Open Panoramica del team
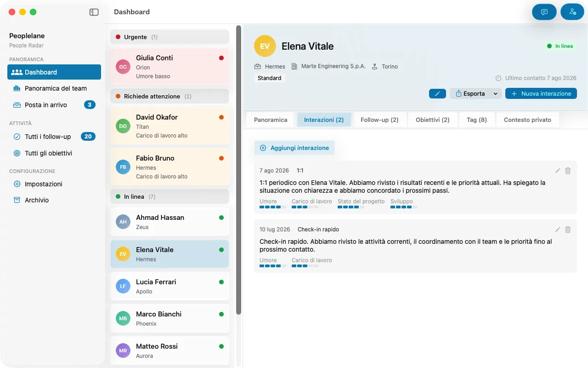 pyautogui.click(x=54, y=88)
